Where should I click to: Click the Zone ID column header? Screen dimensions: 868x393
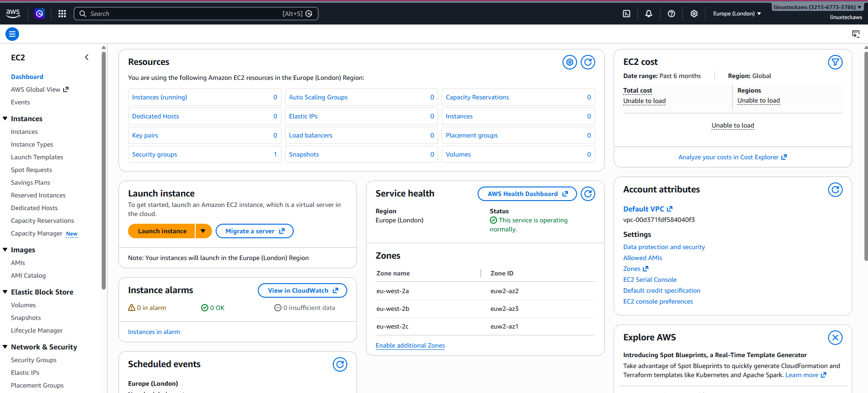click(502, 273)
